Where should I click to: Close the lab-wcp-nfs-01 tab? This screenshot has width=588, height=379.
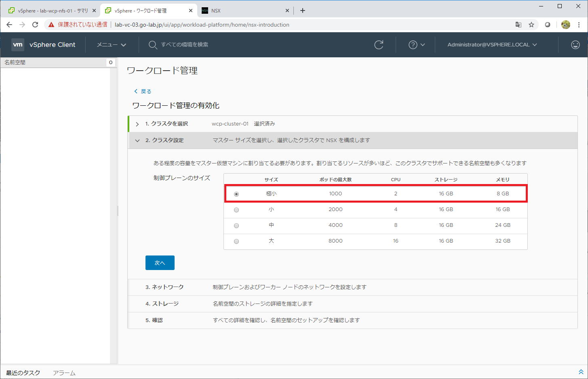click(94, 10)
